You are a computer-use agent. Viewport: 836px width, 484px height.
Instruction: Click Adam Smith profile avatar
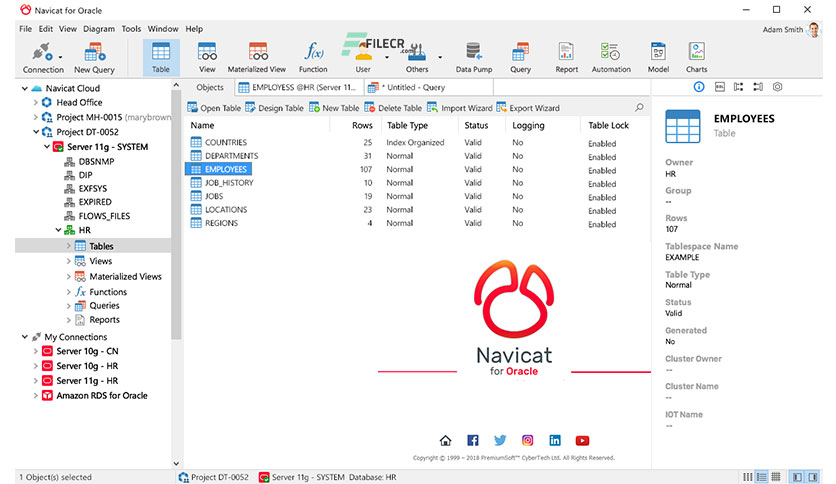point(814,29)
